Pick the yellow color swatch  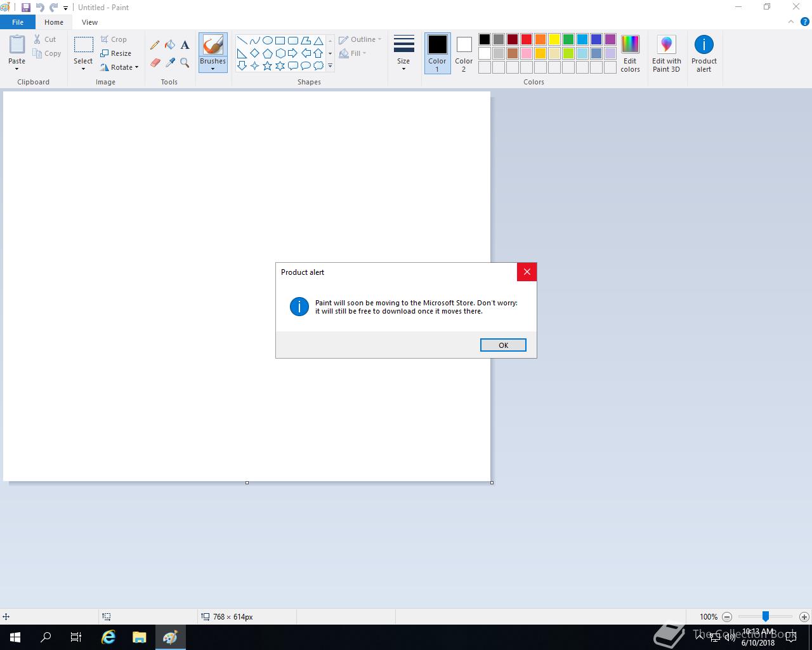[x=554, y=40]
